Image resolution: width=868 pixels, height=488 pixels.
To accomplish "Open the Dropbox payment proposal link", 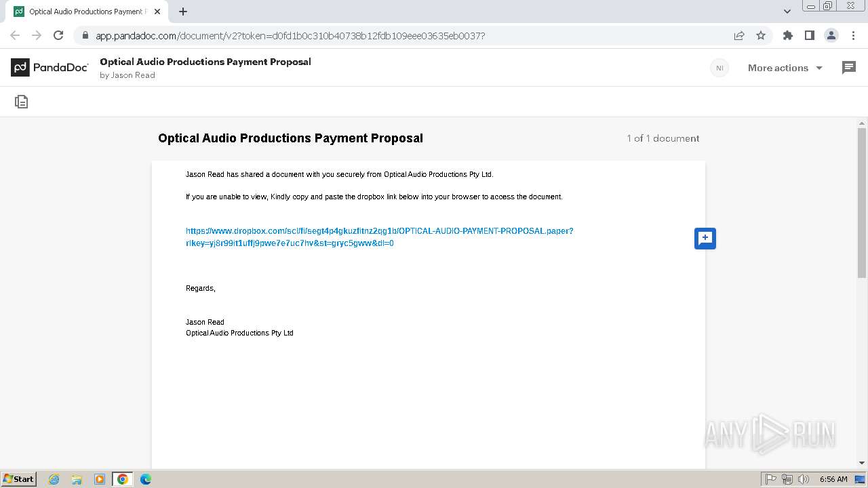I will [379, 237].
